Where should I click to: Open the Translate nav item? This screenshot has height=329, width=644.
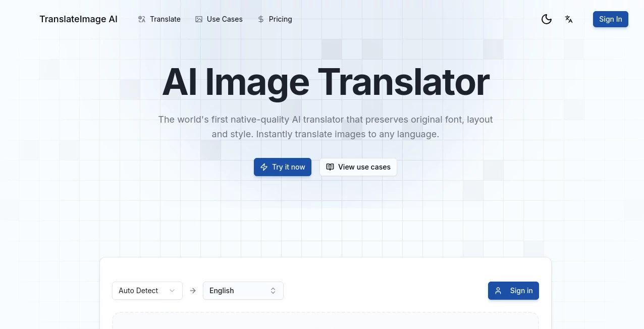tap(159, 19)
